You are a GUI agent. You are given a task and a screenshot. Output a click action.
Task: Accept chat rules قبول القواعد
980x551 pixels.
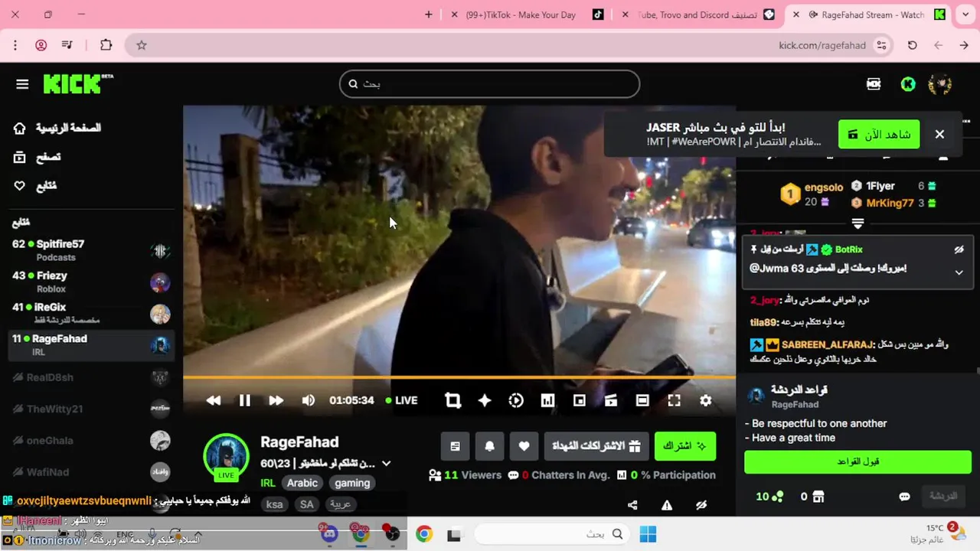(x=857, y=462)
